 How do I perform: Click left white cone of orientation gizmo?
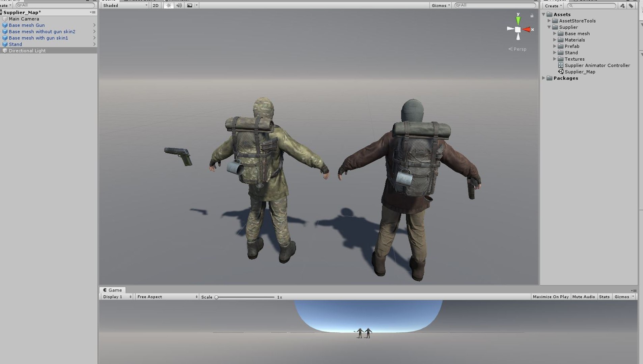(510, 29)
